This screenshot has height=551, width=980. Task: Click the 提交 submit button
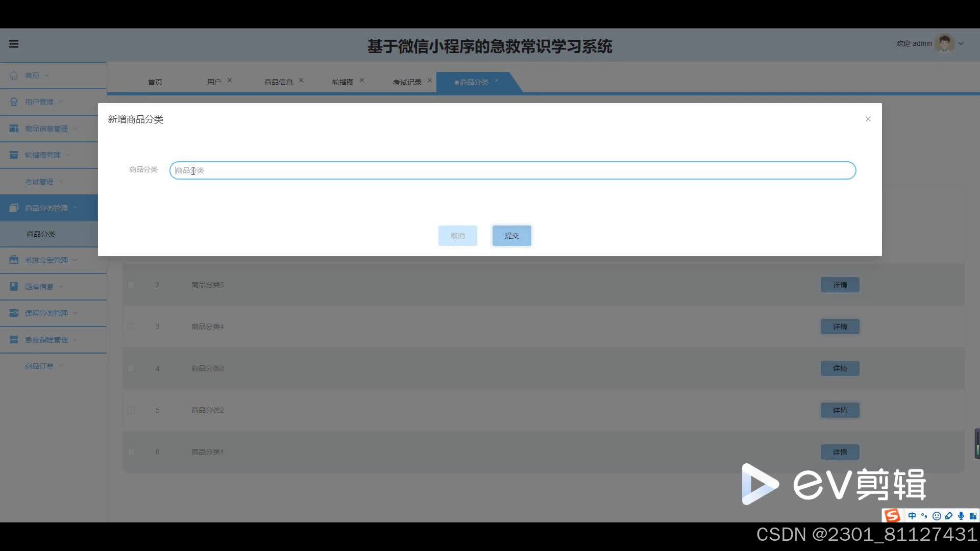tap(511, 236)
